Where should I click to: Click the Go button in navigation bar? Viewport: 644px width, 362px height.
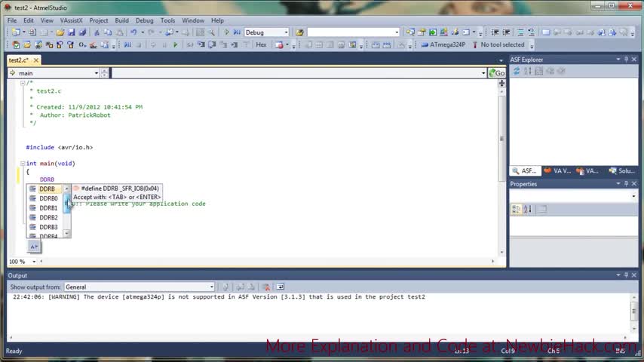pyautogui.click(x=497, y=73)
